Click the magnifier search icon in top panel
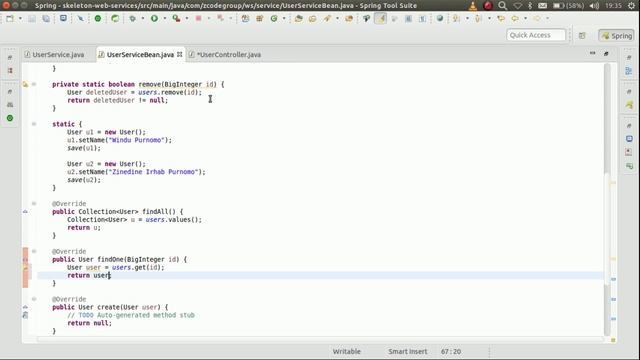640x360 pixels. [502, 6]
